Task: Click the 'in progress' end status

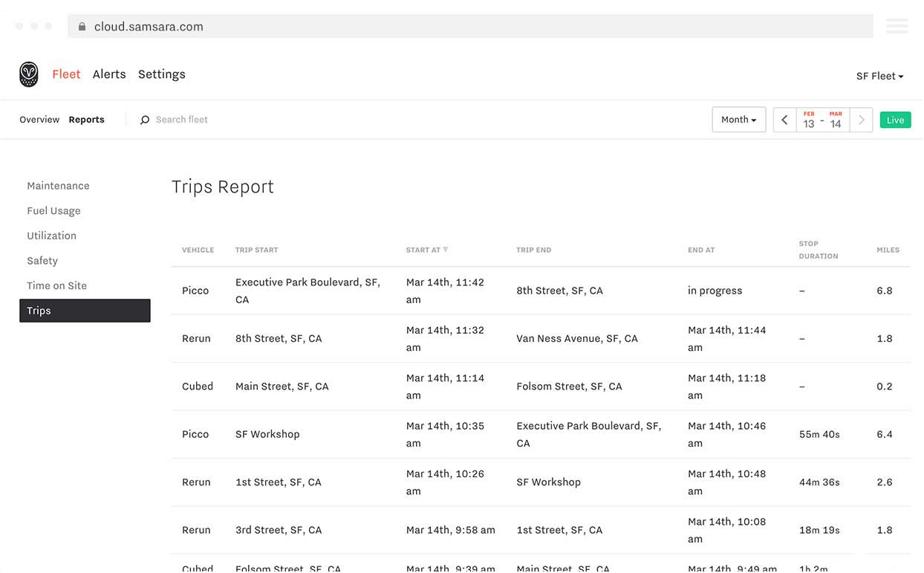Action: click(x=715, y=291)
